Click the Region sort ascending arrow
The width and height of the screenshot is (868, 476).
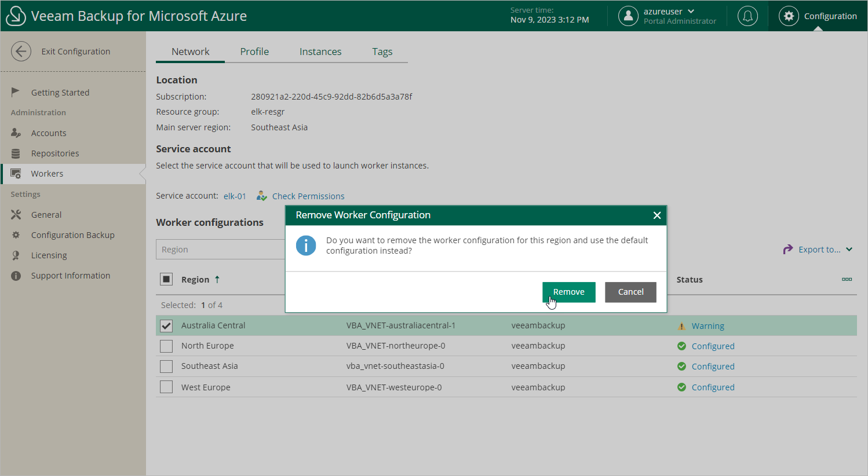217,280
